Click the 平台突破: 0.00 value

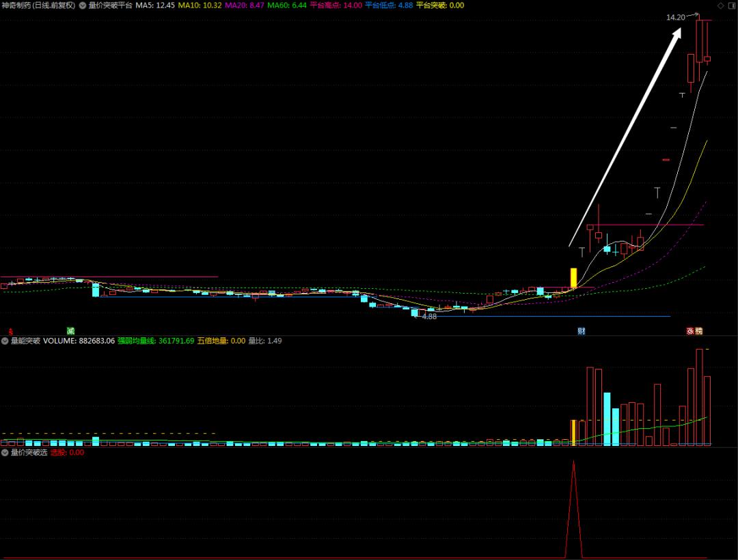(439, 5)
